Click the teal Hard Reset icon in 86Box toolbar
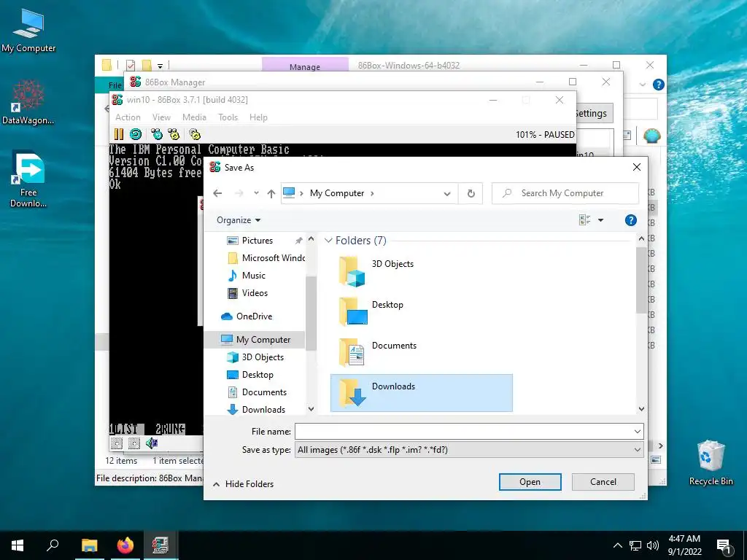This screenshot has width=747, height=560. 136,134
